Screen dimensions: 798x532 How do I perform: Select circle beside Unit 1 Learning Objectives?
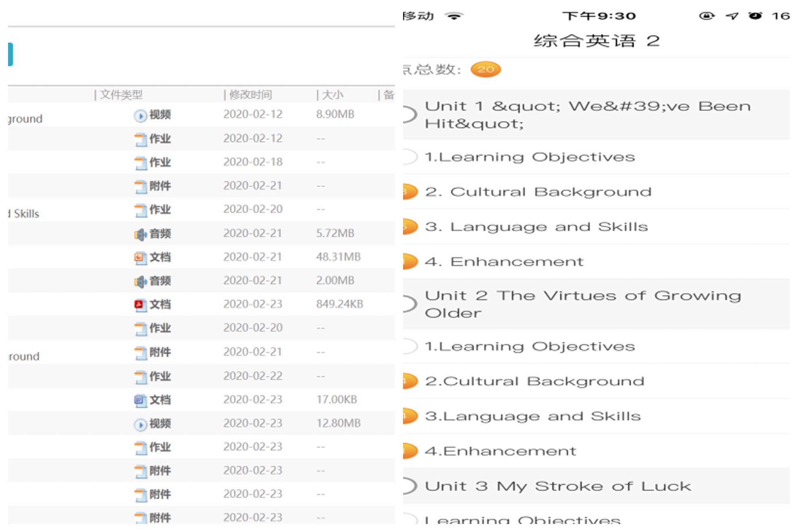409,157
